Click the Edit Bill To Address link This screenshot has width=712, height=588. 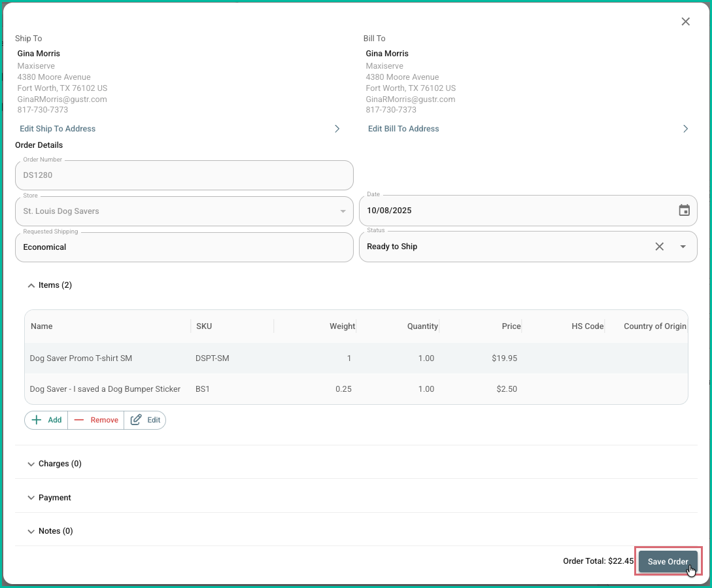pos(403,129)
